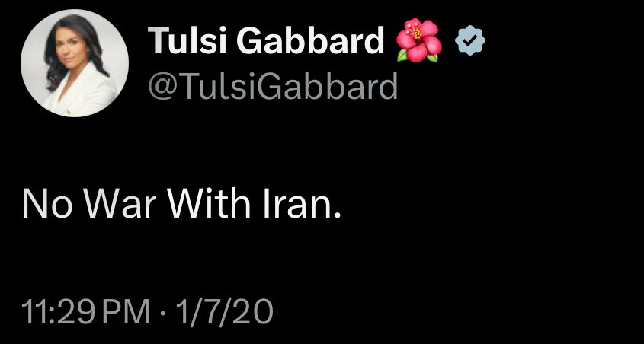644x344 pixels.
Task: Click "PM" in the tweet timestamp
Action: pyautogui.click(x=127, y=313)
